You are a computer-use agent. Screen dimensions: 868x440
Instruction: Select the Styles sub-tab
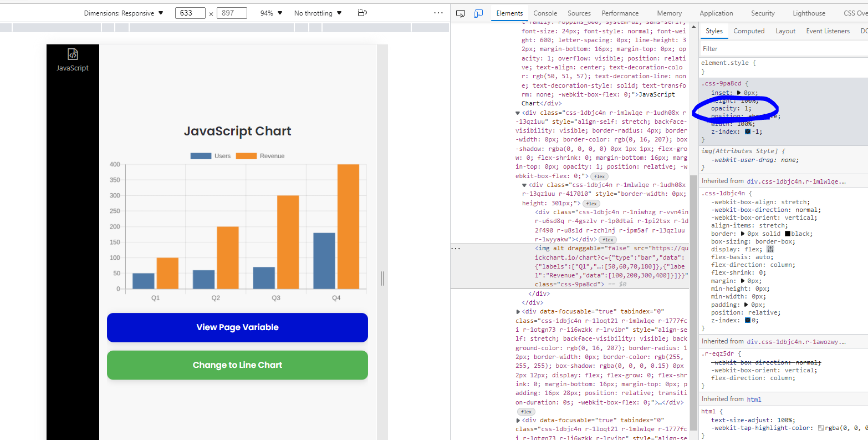(714, 31)
